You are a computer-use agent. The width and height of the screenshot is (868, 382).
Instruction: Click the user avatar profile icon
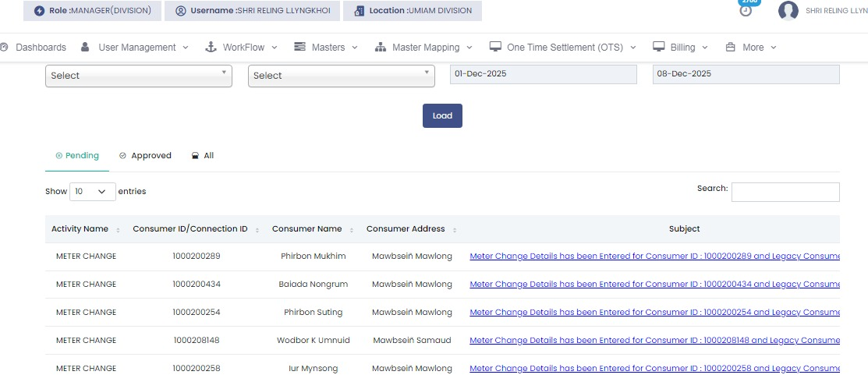click(x=788, y=11)
